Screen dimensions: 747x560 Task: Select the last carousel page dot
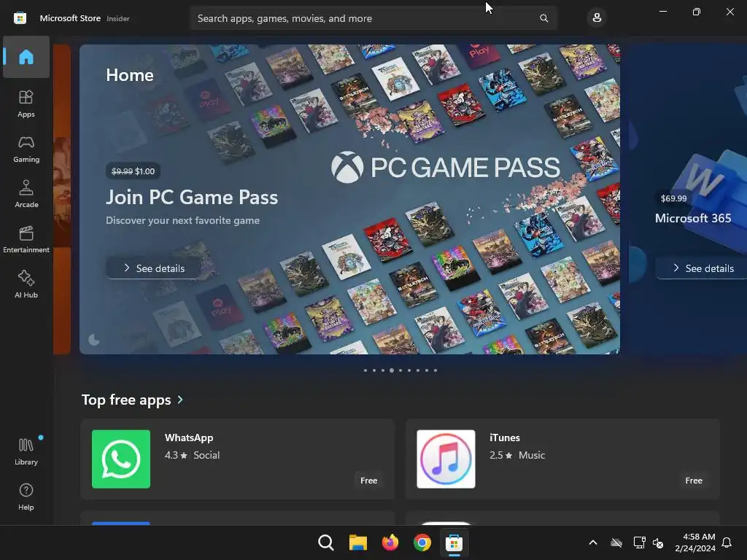click(436, 370)
